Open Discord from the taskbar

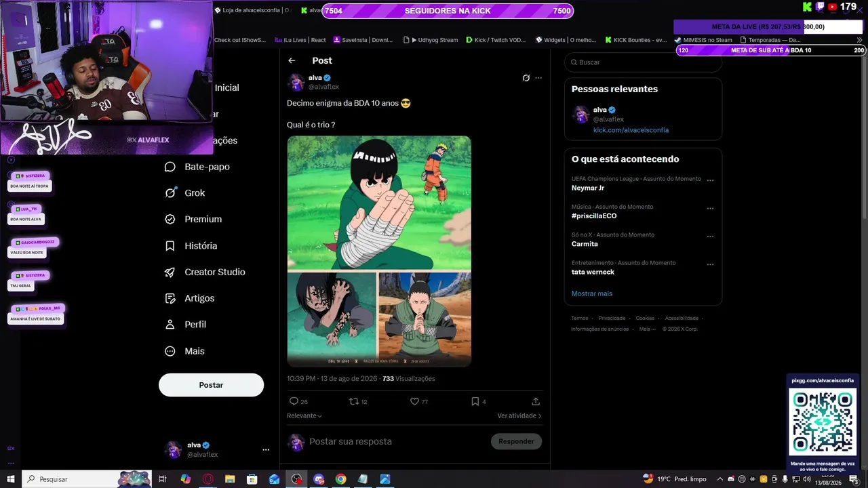pyautogui.click(x=319, y=479)
